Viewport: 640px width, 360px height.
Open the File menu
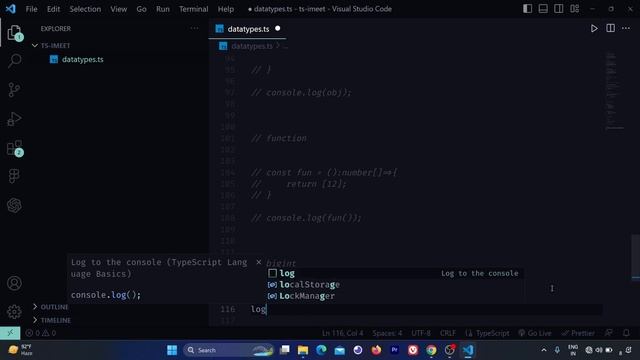[31, 9]
